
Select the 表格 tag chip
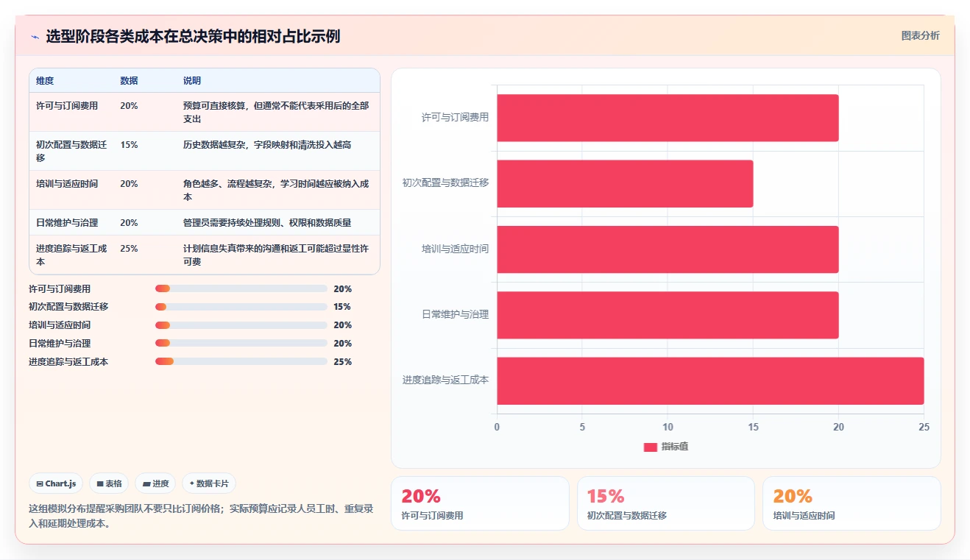(109, 483)
